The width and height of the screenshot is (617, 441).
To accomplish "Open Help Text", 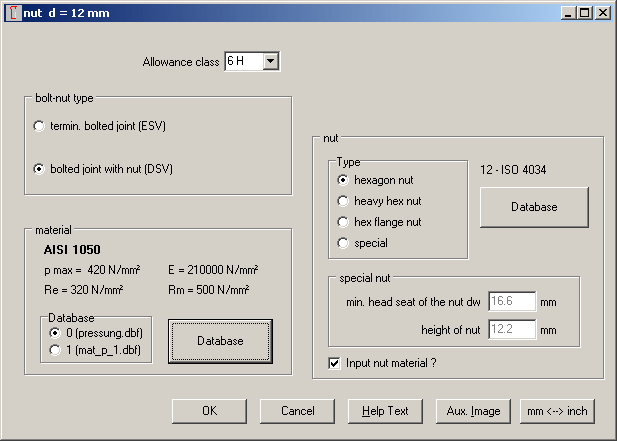I will coord(384,411).
